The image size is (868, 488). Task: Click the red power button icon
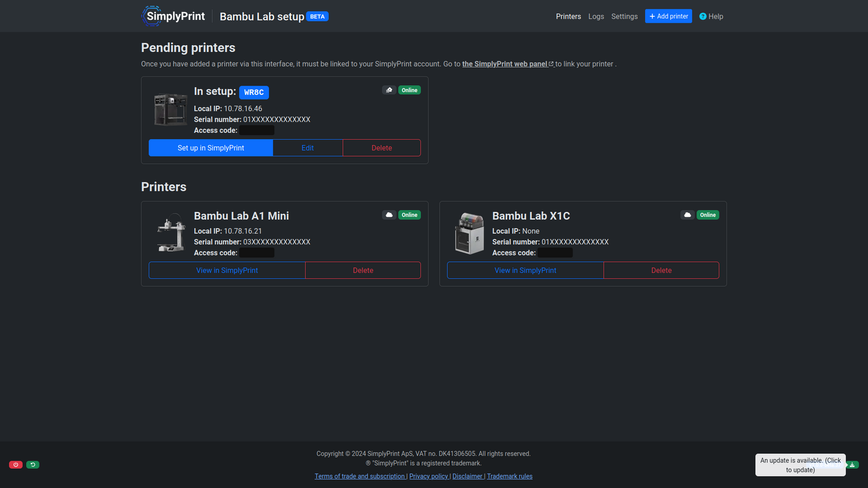point(16,465)
